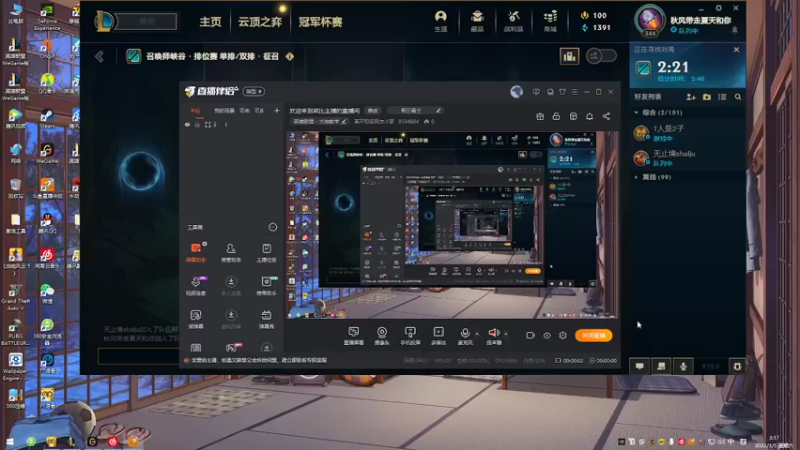Open the Steam desktop shortcut
The image size is (800, 450).
tap(47, 118)
